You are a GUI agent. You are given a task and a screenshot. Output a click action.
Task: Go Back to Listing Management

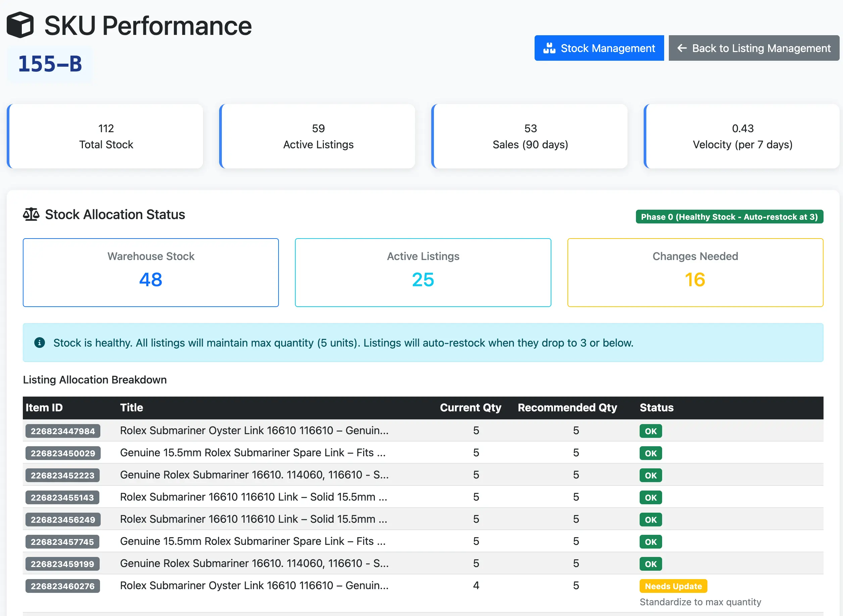pos(753,48)
